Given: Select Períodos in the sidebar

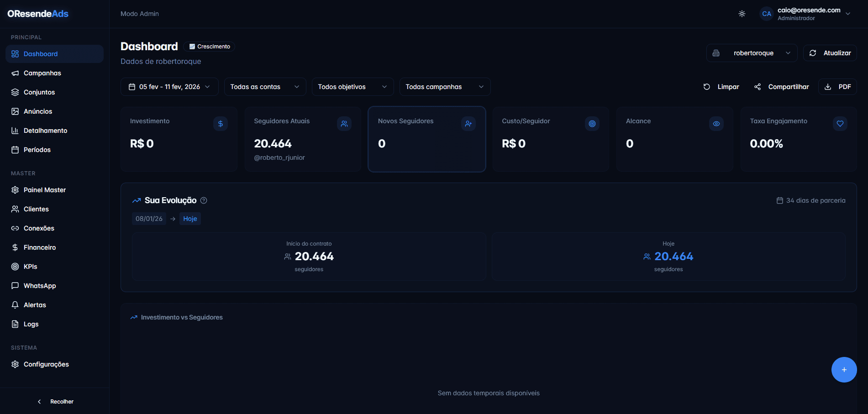Looking at the screenshot, I should coord(54,150).
